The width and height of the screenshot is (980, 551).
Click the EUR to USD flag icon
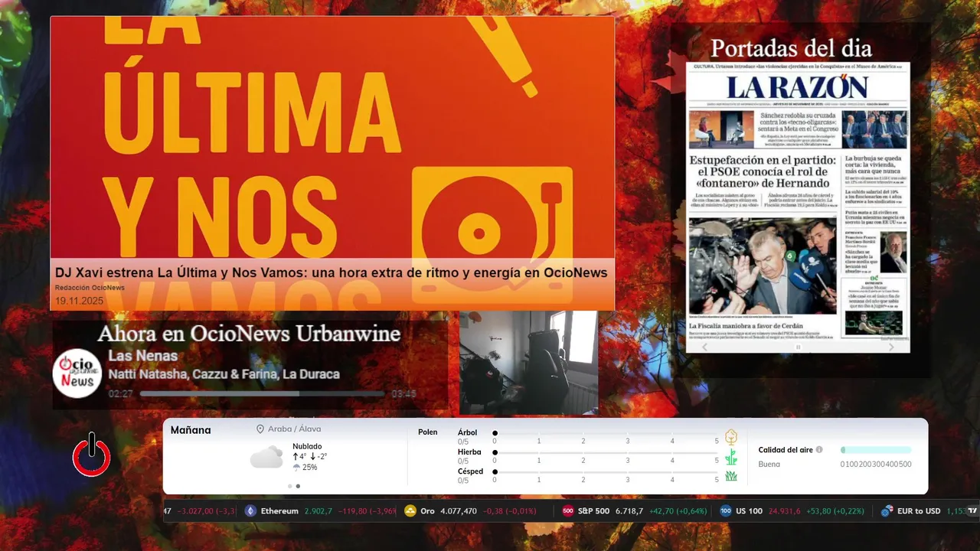887,511
